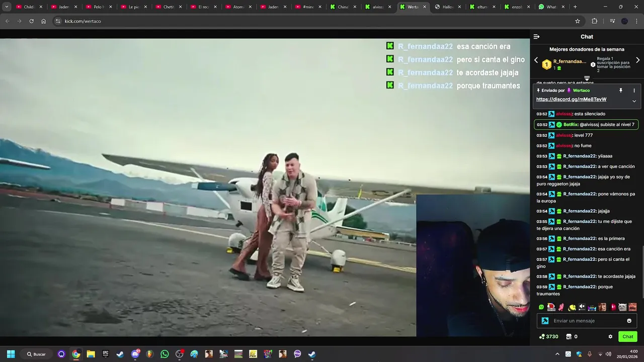The image size is (644, 362).
Task: View site information icon in address bar
Action: pyautogui.click(x=58, y=21)
